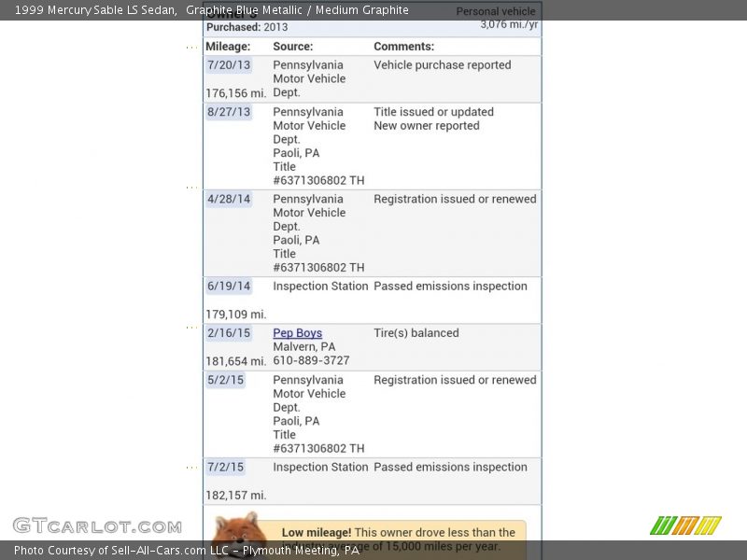Viewport: 747px width, 560px height.
Task: Click the Purchased: 2013 line
Action: point(247,27)
